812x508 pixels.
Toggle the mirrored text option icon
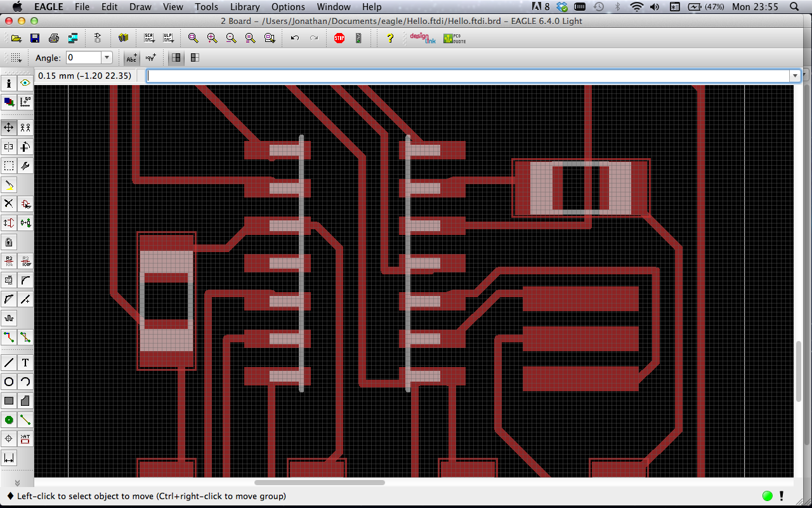point(150,58)
